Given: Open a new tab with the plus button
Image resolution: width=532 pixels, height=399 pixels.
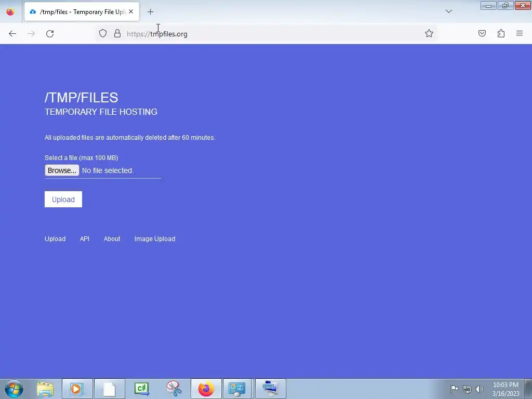Looking at the screenshot, I should pos(150,12).
